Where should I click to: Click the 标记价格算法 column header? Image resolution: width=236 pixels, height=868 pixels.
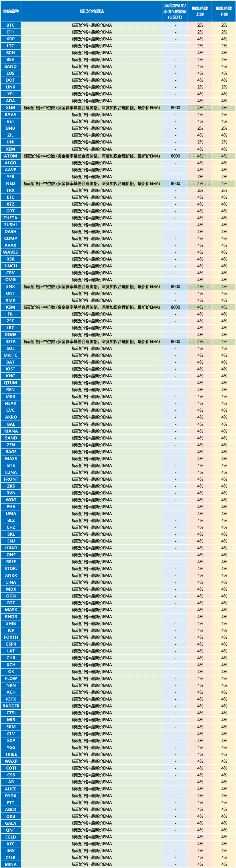coord(92,11)
